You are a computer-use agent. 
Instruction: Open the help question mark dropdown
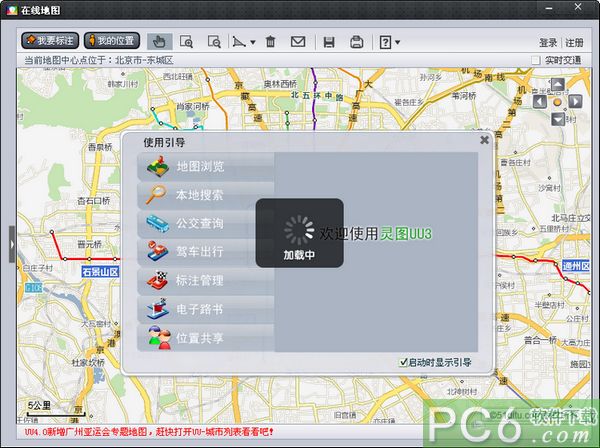pos(389,41)
